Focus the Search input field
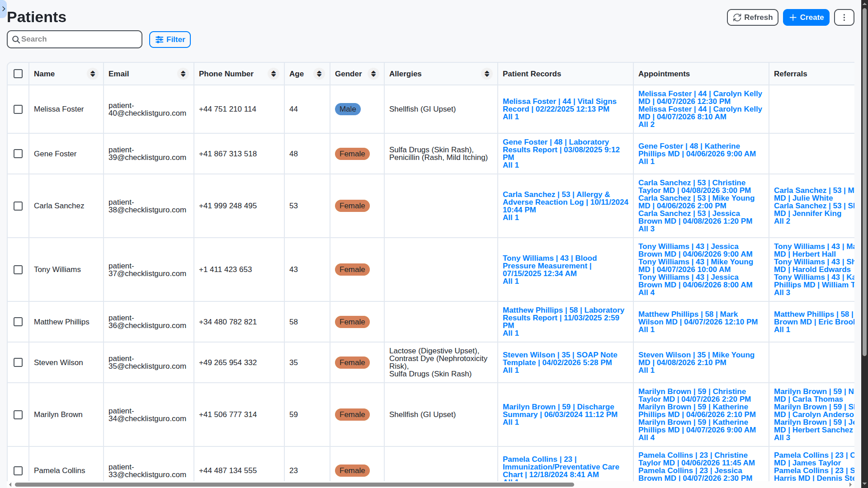Image resolution: width=868 pixels, height=488 pixels. [79, 39]
